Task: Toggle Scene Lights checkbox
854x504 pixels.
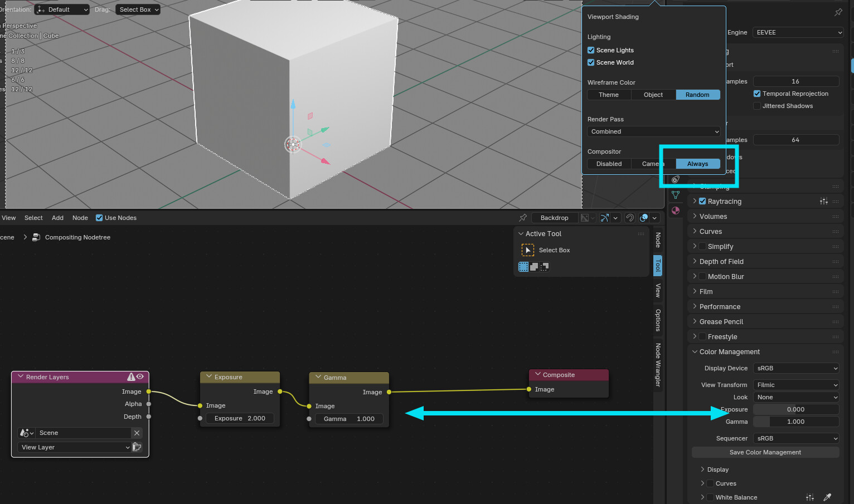Action: (591, 50)
